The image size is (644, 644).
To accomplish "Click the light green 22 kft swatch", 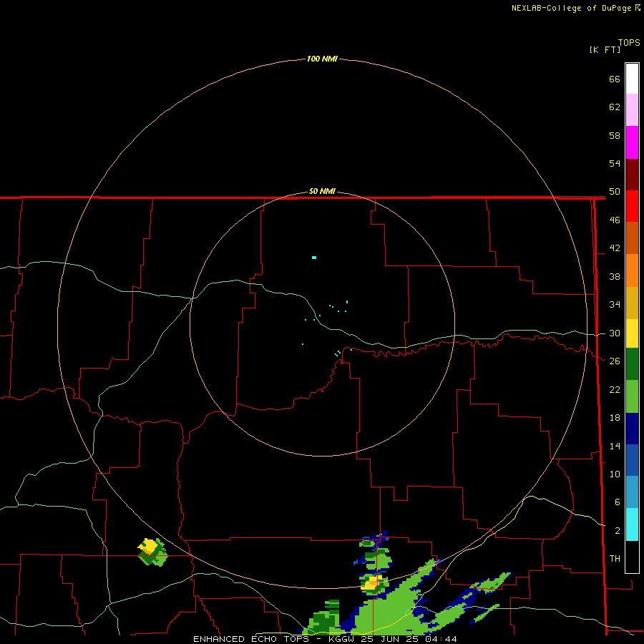I will coord(632,396).
